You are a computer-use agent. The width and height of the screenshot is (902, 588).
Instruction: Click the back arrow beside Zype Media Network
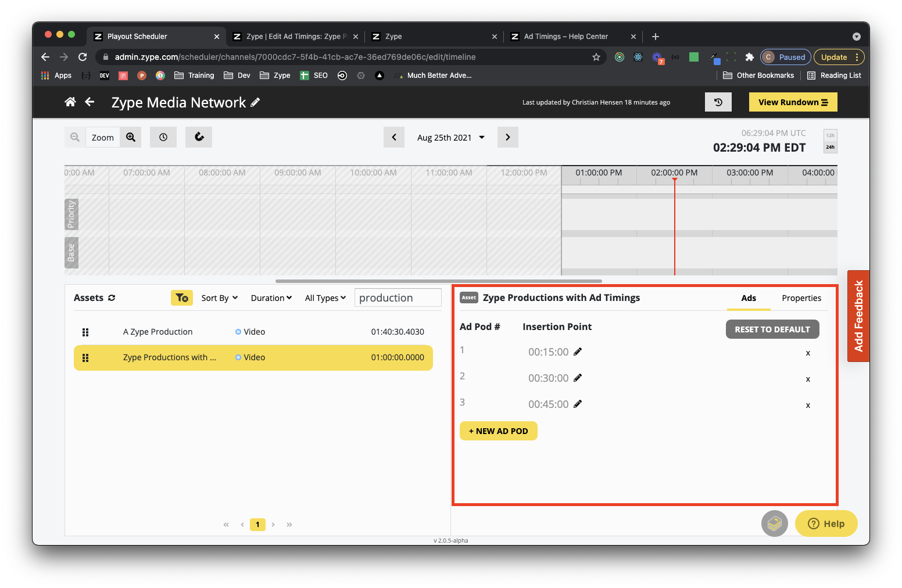90,102
